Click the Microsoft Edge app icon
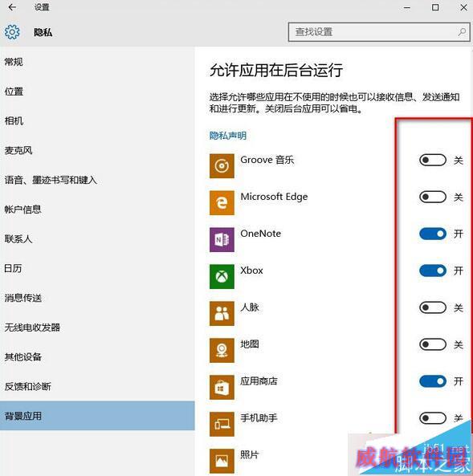 [222, 203]
